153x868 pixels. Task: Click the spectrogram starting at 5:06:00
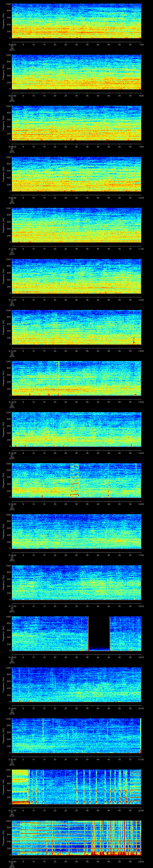click(x=76, y=21)
